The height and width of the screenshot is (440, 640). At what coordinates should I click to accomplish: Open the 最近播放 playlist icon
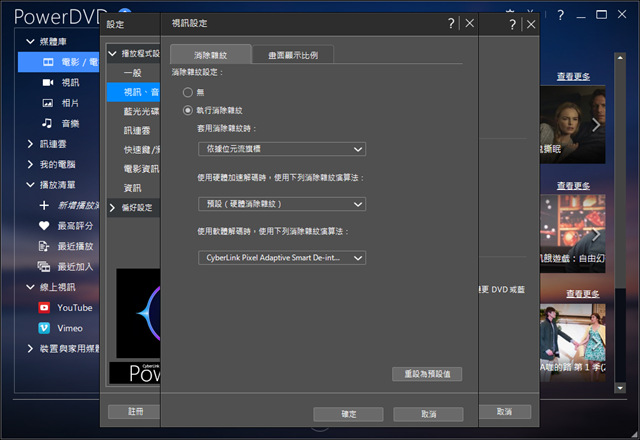point(43,246)
